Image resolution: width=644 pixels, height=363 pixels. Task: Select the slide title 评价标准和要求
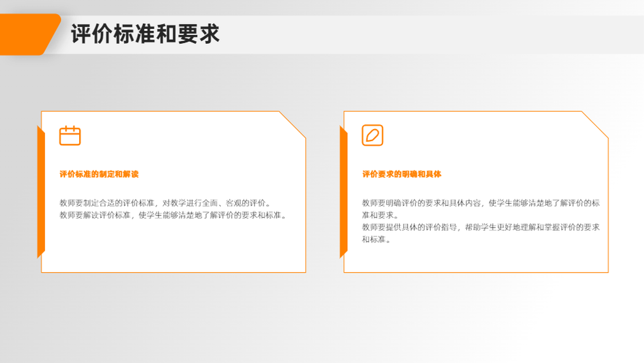tap(146, 34)
